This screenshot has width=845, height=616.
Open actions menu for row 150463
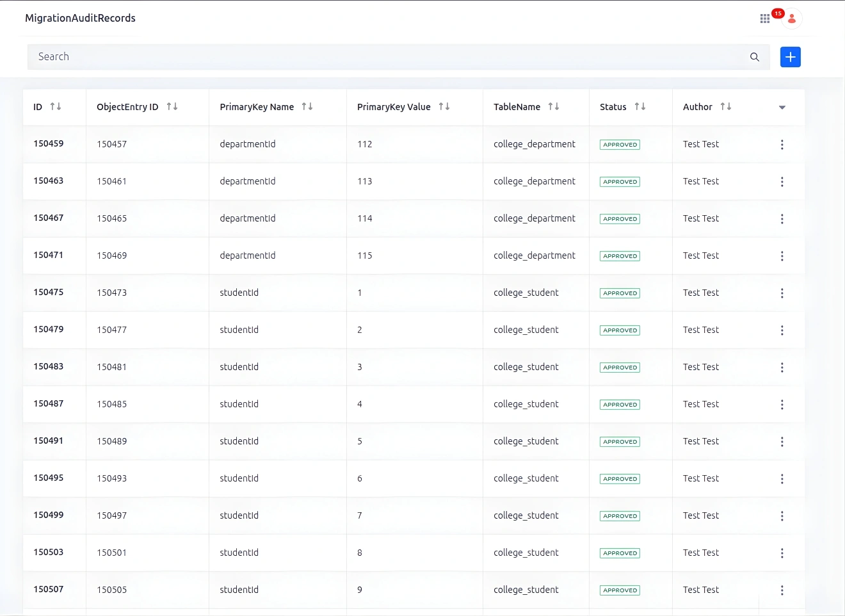[782, 182]
